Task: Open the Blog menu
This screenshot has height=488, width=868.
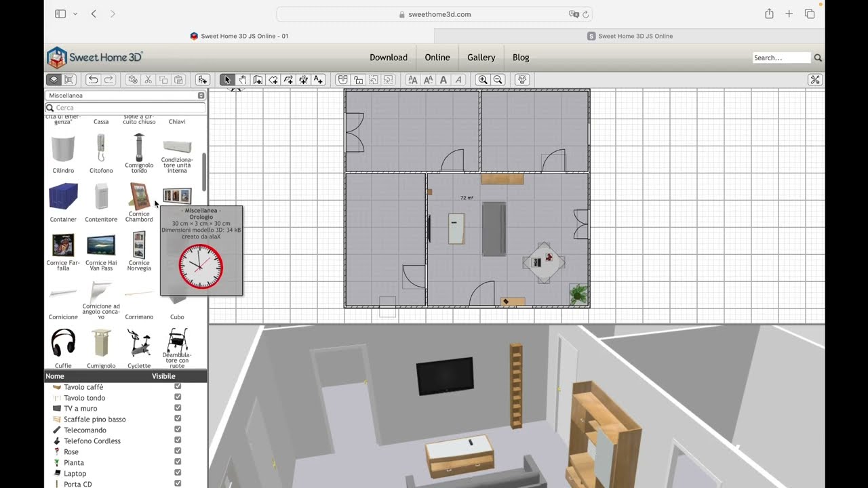Action: [521, 58]
